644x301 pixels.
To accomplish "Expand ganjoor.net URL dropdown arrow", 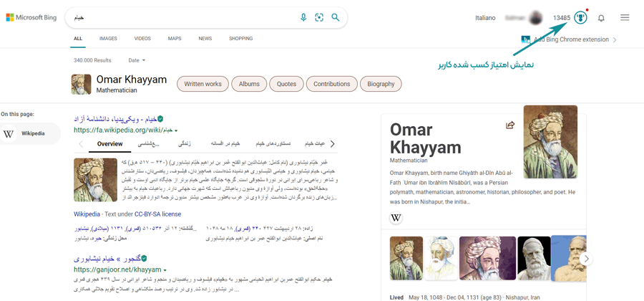I will 165,270.
